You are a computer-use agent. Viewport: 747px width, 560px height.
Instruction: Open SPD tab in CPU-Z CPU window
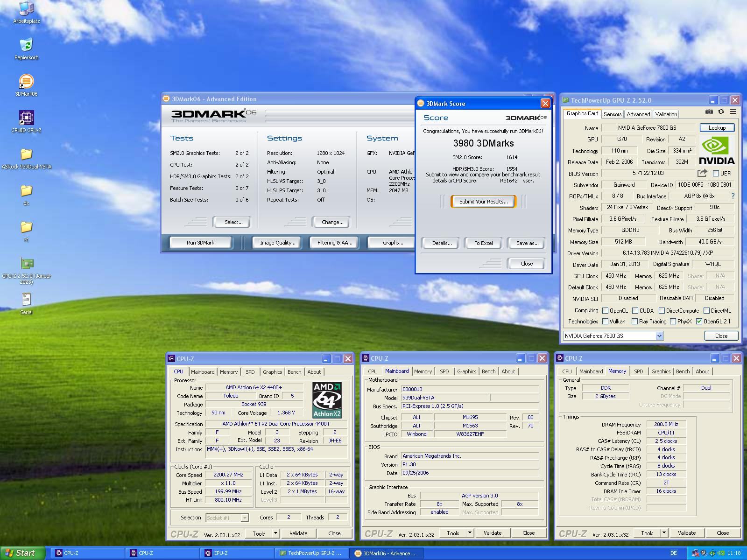click(x=250, y=372)
